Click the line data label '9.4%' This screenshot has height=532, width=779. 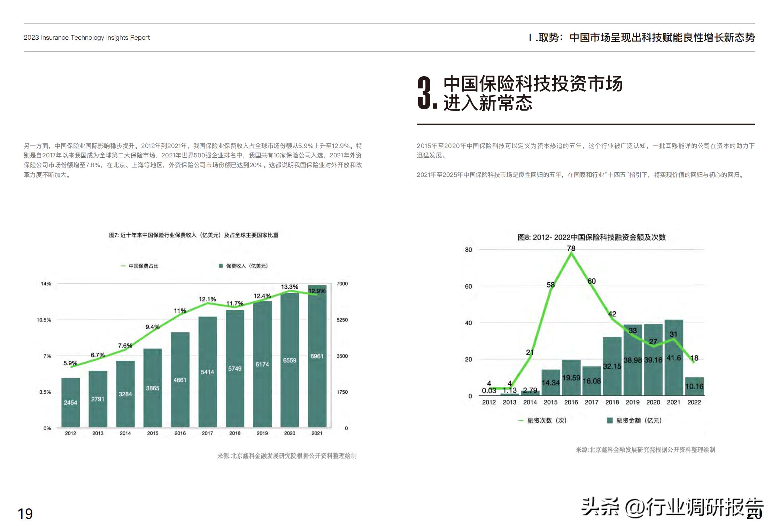[x=153, y=327]
